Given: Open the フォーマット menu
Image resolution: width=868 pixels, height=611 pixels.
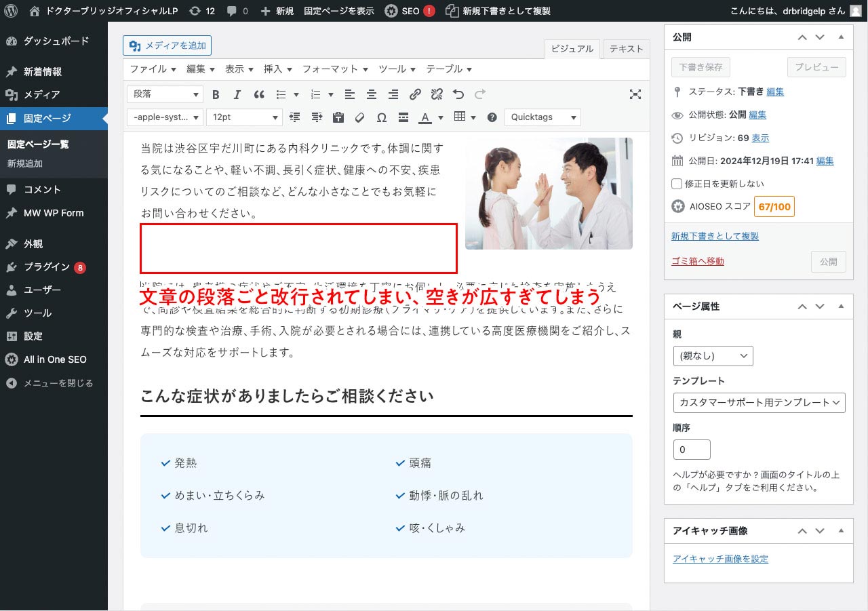Looking at the screenshot, I should [335, 69].
